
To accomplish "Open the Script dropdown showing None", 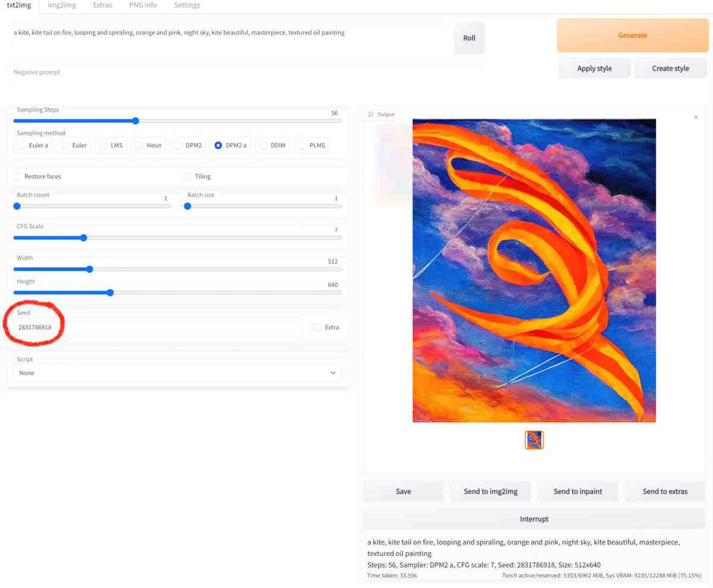I will click(178, 373).
